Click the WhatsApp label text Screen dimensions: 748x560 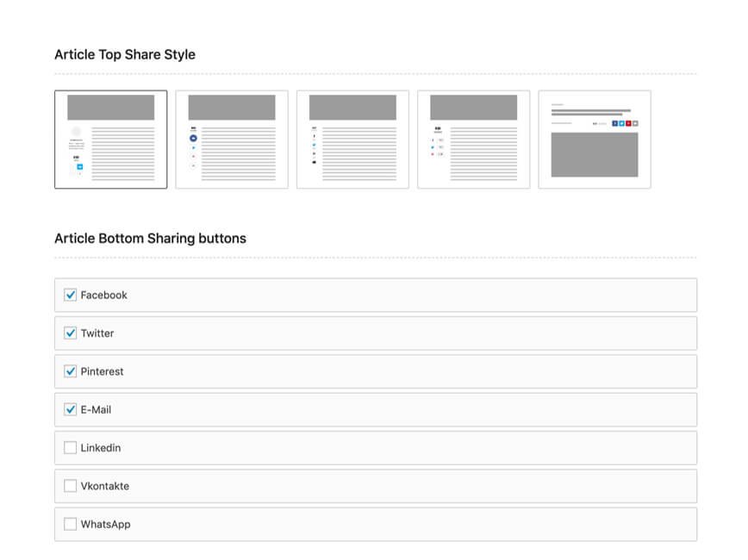point(105,524)
